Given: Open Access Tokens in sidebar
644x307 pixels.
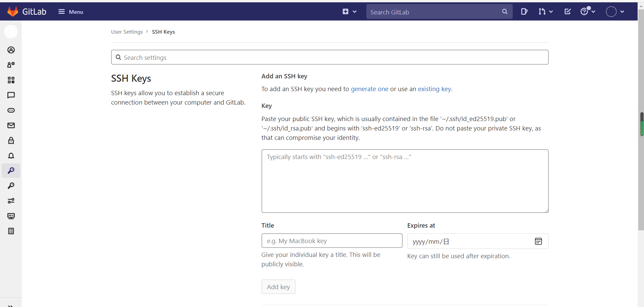Looking at the screenshot, I should (11, 110).
